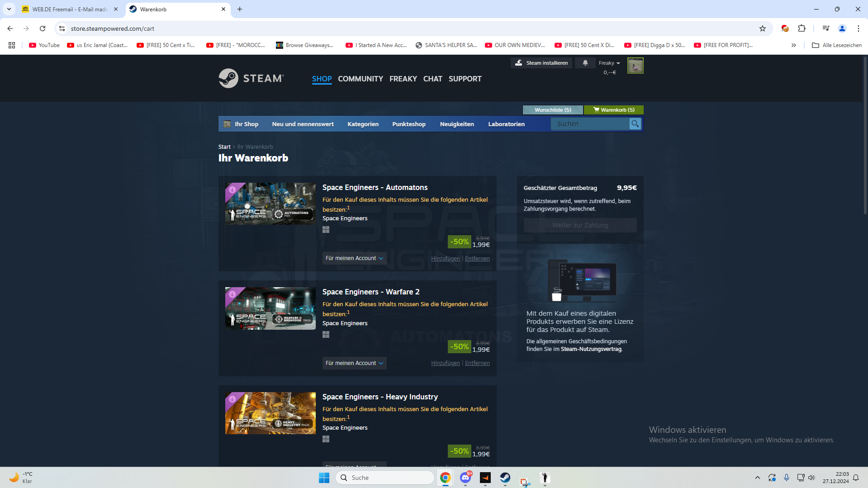Click Windows platform icon under Heavy Industry
The width and height of the screenshot is (868, 488).
point(326,439)
